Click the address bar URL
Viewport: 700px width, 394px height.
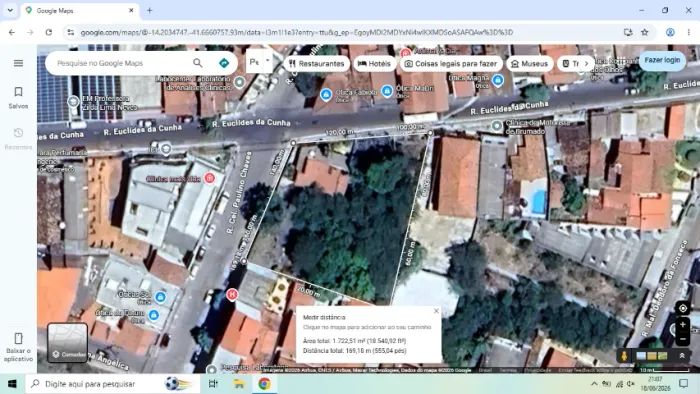click(296, 32)
